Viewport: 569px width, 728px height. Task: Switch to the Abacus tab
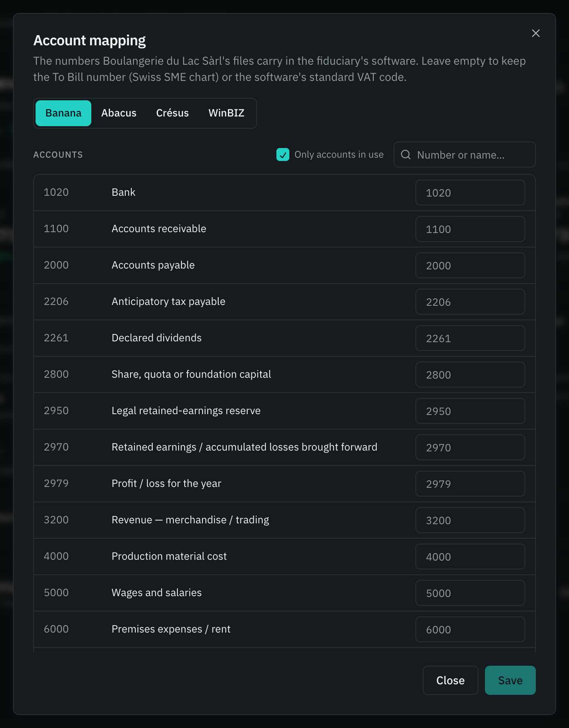pyautogui.click(x=119, y=113)
